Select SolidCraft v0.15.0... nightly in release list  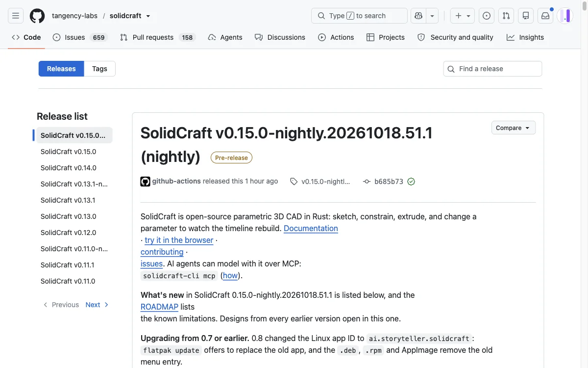74,135
